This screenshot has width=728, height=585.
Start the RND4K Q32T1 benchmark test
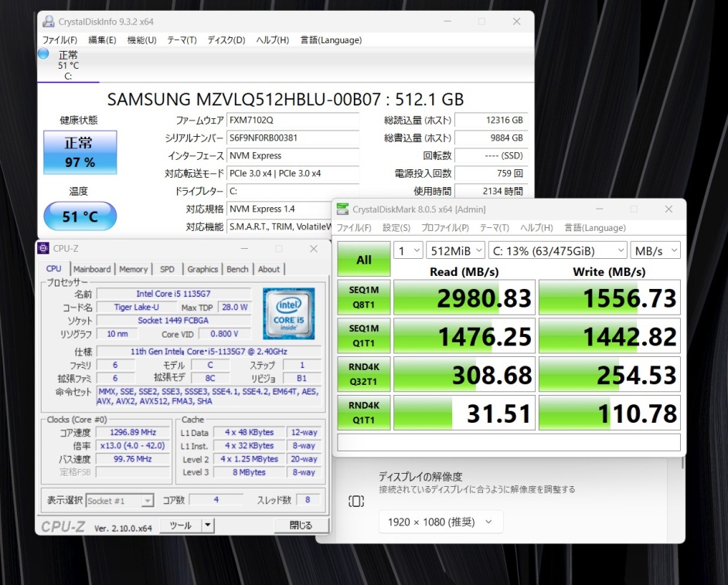[364, 375]
